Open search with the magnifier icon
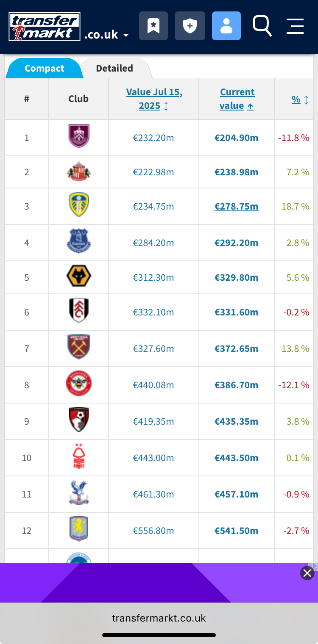The height and width of the screenshot is (644, 318). (262, 26)
